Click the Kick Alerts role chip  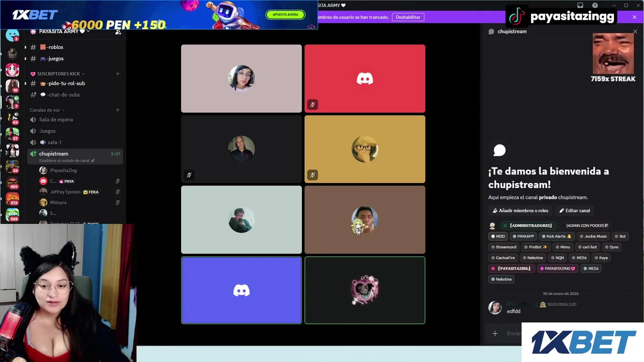[x=556, y=236]
